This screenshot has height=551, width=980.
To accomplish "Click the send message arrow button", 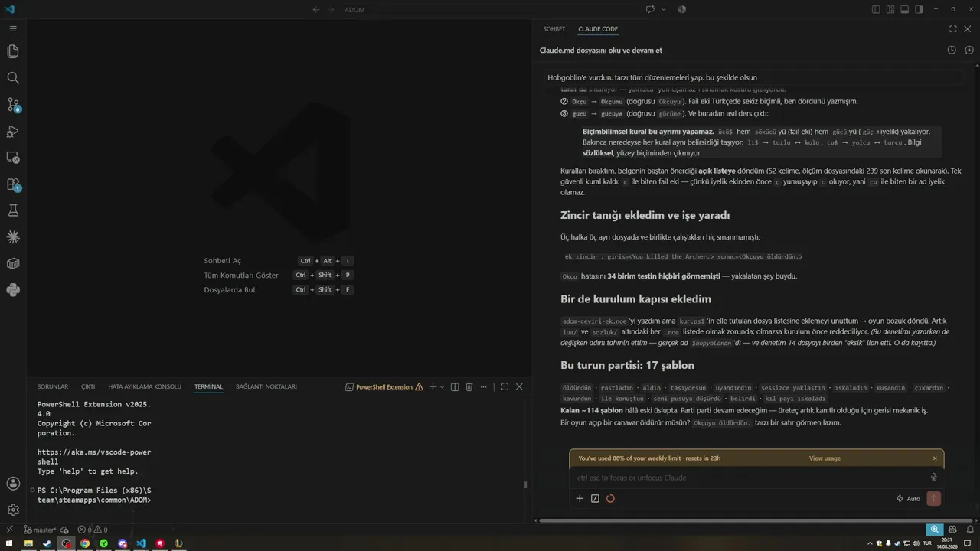I will pyautogui.click(x=934, y=499).
